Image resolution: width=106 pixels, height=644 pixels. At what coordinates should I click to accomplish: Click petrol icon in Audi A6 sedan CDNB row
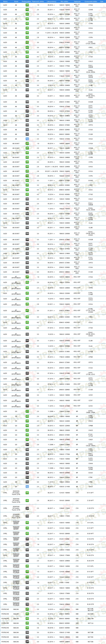[27, 10]
